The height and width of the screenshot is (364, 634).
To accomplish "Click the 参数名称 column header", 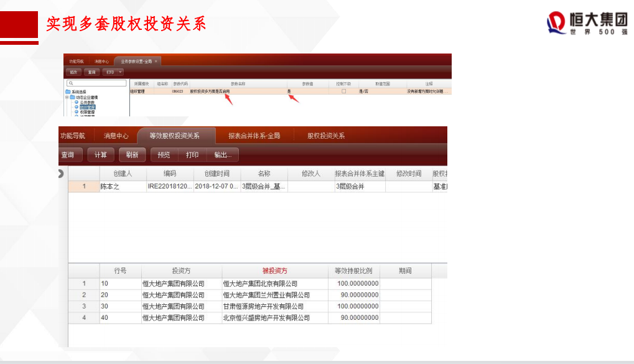I will [x=238, y=84].
